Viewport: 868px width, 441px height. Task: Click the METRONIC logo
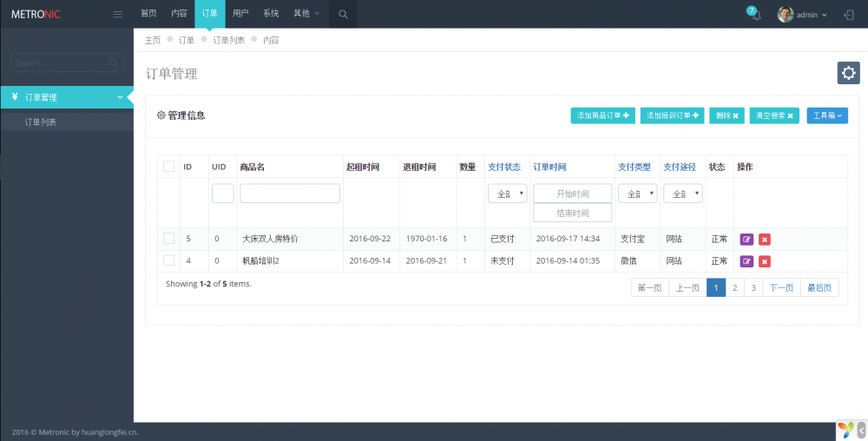[36, 15]
